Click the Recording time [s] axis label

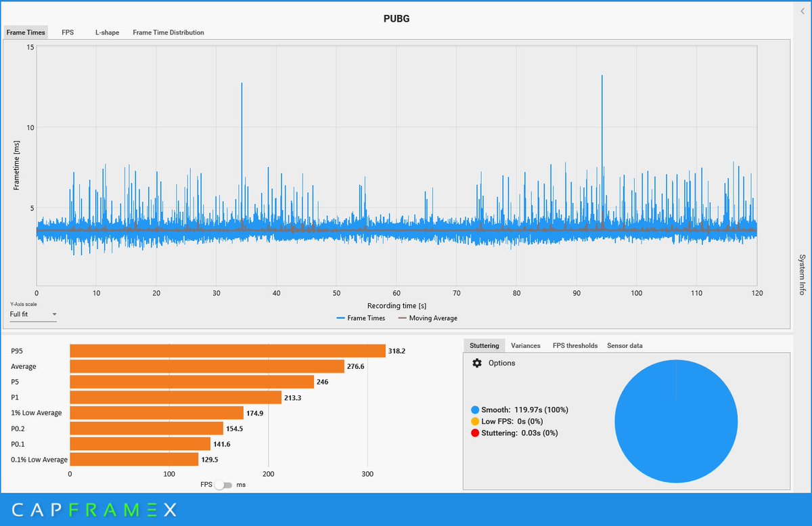point(397,306)
